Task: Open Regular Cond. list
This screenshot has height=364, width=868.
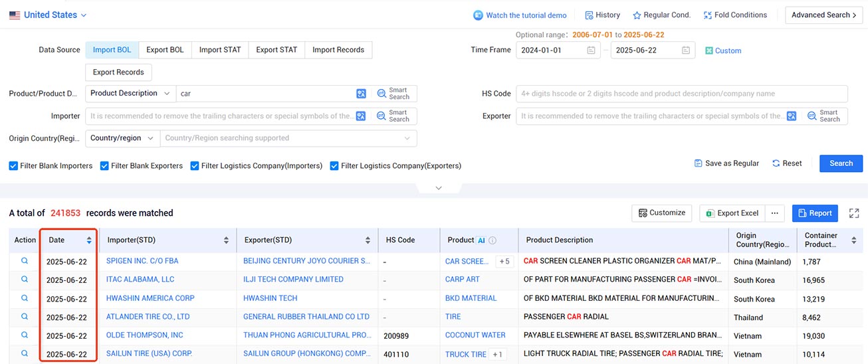Action: coord(661,15)
